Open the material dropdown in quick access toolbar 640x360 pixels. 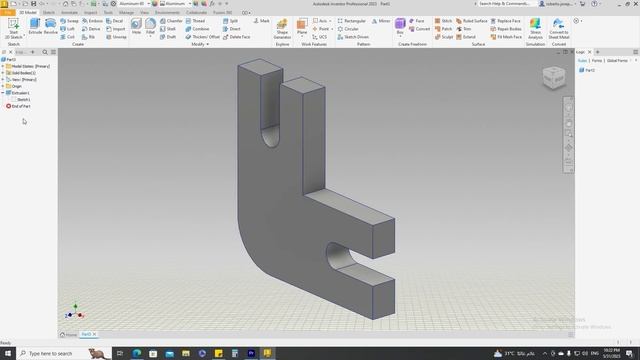tap(149, 4)
